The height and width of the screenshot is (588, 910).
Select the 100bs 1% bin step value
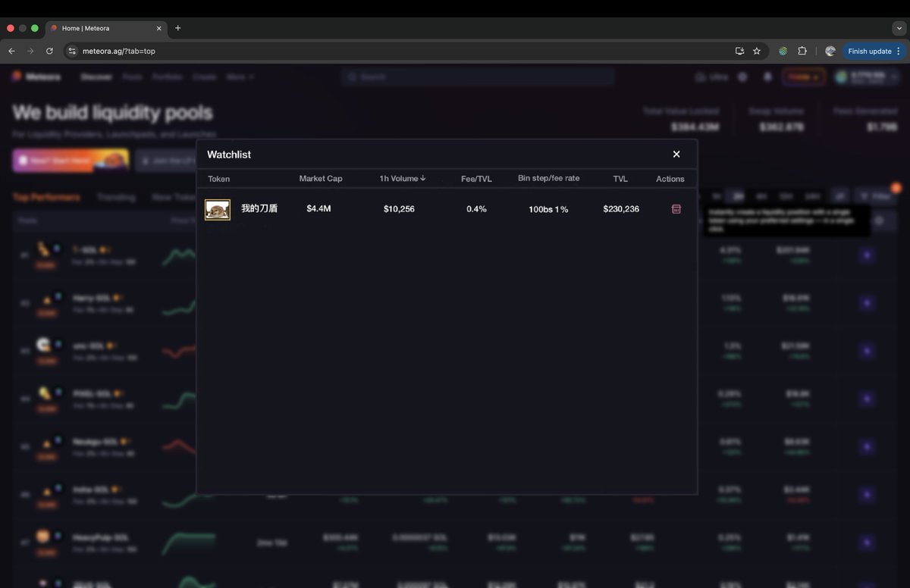pyautogui.click(x=548, y=209)
